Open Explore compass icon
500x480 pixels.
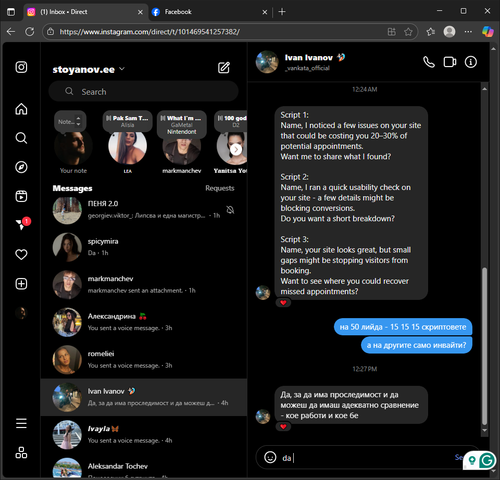pos(21,167)
